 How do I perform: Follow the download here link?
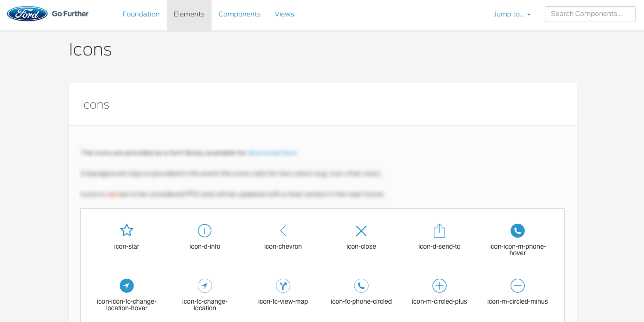click(x=272, y=153)
